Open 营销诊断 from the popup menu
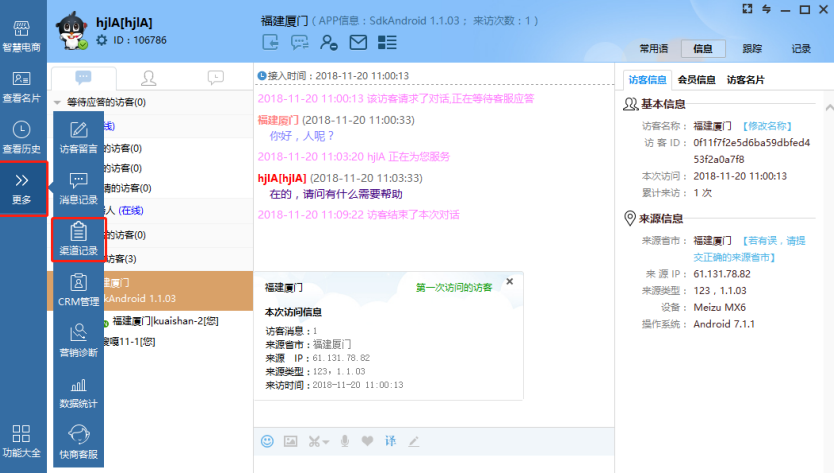This screenshot has height=473, width=834. pos(78,341)
